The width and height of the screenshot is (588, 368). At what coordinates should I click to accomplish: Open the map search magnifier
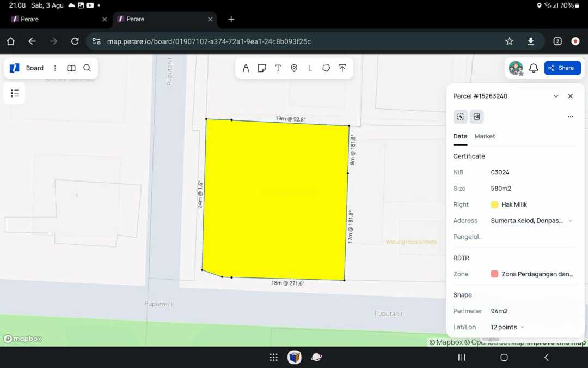click(x=87, y=68)
